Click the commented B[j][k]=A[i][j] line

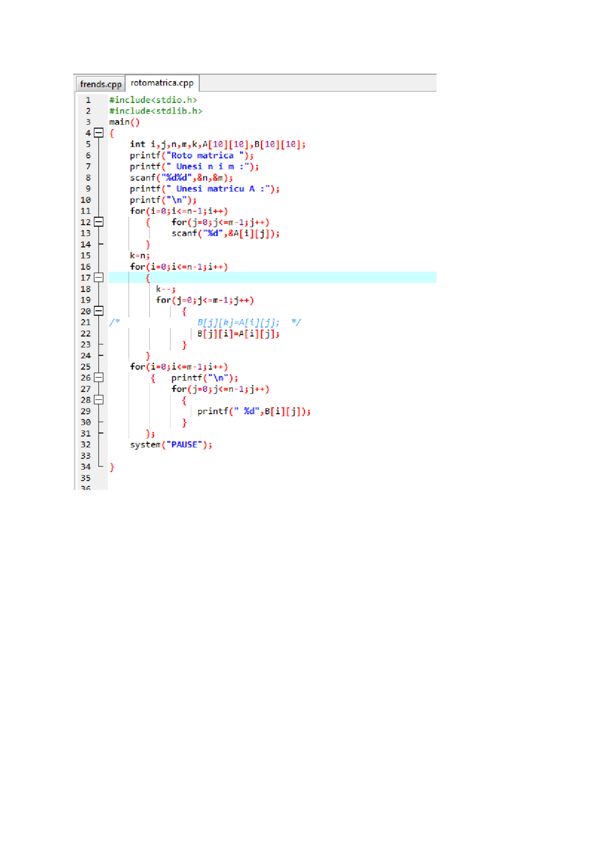pyautogui.click(x=238, y=323)
